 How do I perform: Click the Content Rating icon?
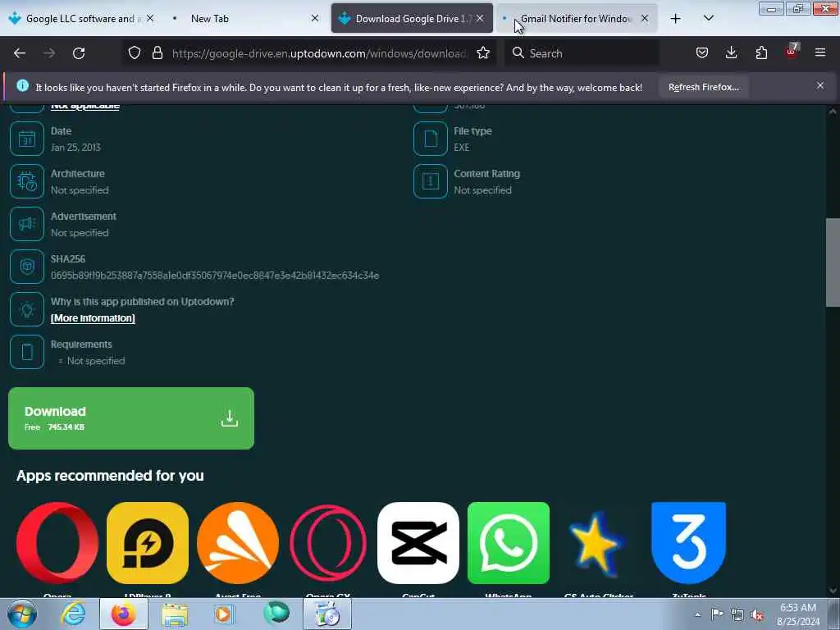[x=430, y=181]
